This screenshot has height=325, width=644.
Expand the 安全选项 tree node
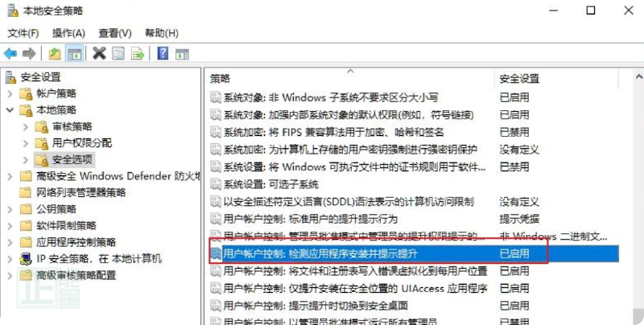26,159
